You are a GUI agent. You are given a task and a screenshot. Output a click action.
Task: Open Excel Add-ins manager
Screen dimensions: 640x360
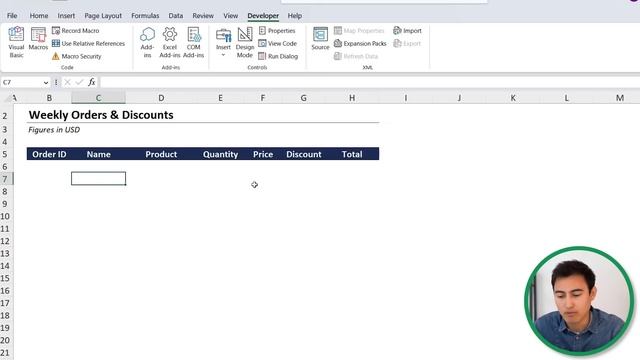(169, 42)
